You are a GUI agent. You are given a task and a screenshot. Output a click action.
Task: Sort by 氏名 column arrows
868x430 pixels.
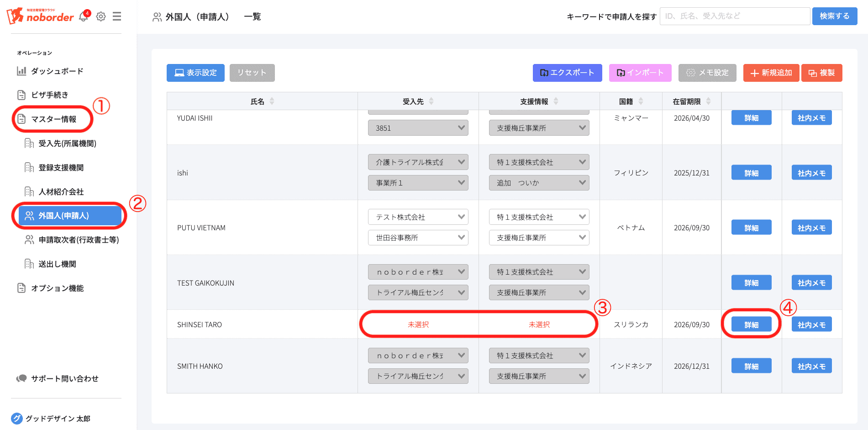tap(272, 101)
